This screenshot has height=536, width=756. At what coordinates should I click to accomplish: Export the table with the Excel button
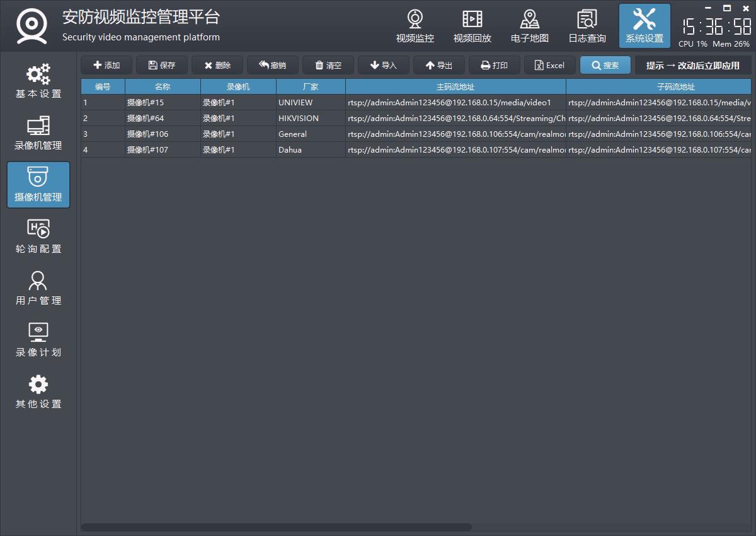pos(549,65)
